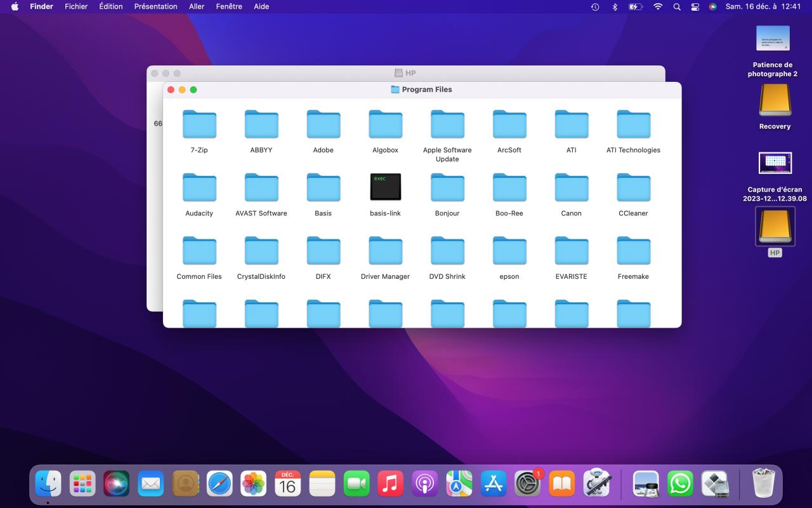Image resolution: width=812 pixels, height=508 pixels.
Task: Open Photos from the Dock
Action: pos(254,484)
